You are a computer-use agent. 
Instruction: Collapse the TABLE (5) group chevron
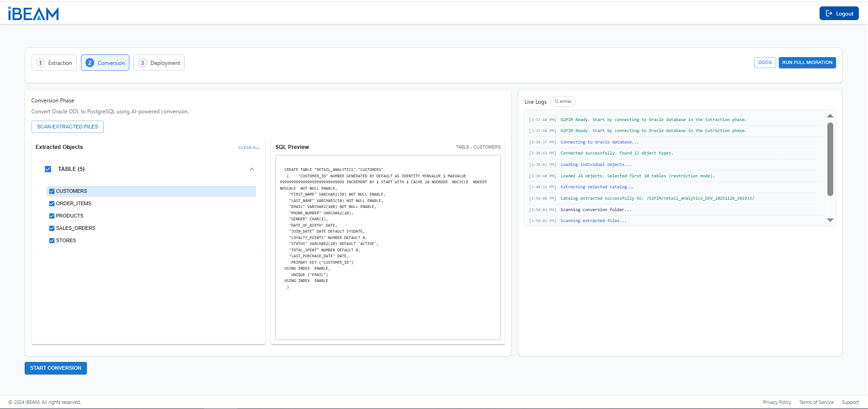pos(252,169)
